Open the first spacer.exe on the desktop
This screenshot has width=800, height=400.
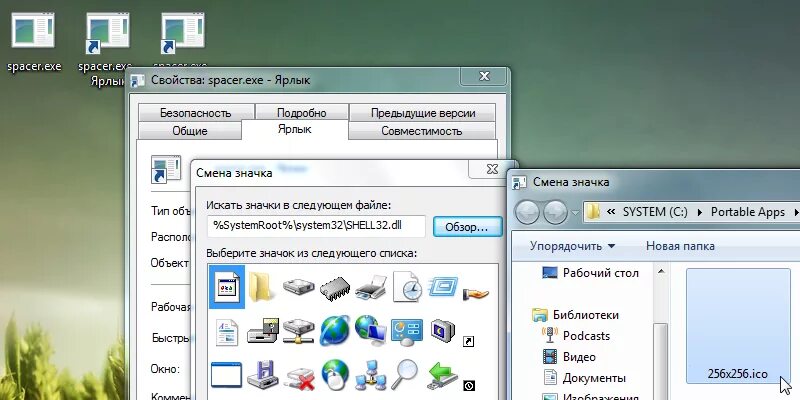click(34, 42)
